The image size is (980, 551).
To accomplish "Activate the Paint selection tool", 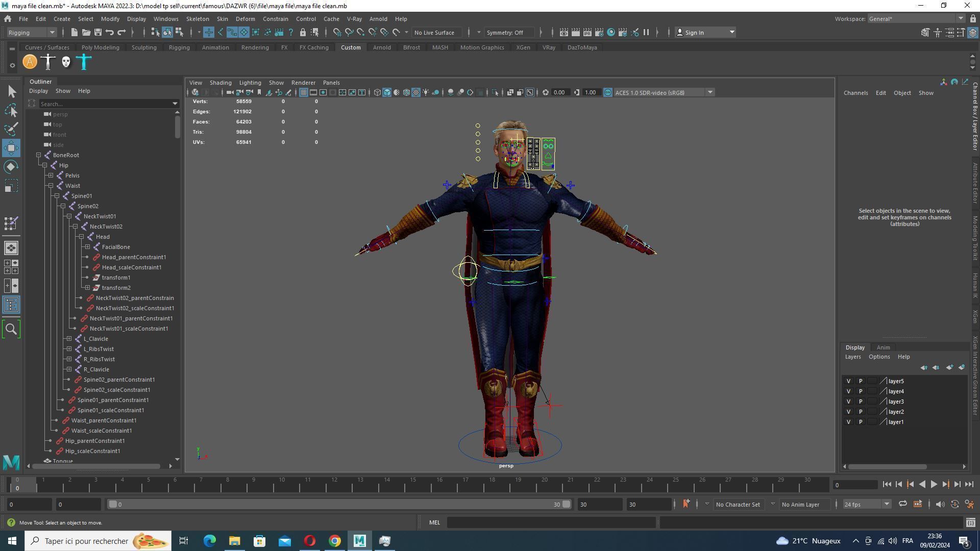I will pos(11,129).
